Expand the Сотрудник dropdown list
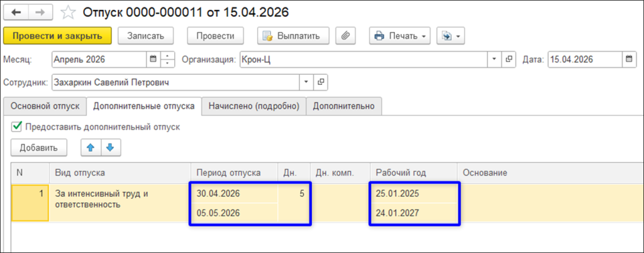Screen dimensions: 644x253 coord(306,82)
